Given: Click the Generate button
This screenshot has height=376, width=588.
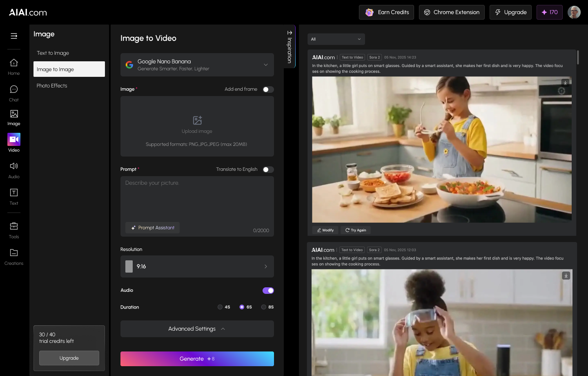Looking at the screenshot, I should click(x=197, y=359).
